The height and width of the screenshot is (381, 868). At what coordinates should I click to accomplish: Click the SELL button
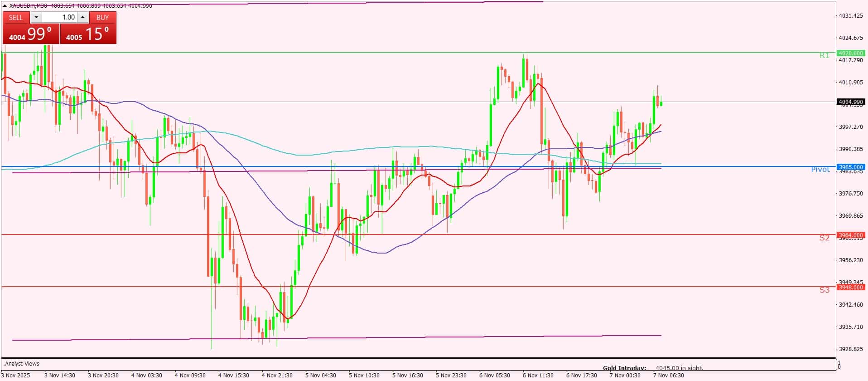coord(16,17)
